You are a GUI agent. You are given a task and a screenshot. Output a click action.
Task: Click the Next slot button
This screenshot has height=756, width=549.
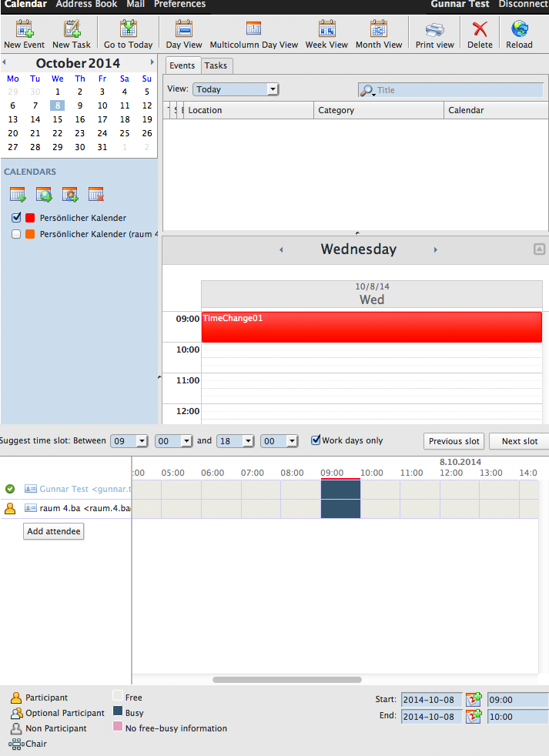(x=519, y=441)
